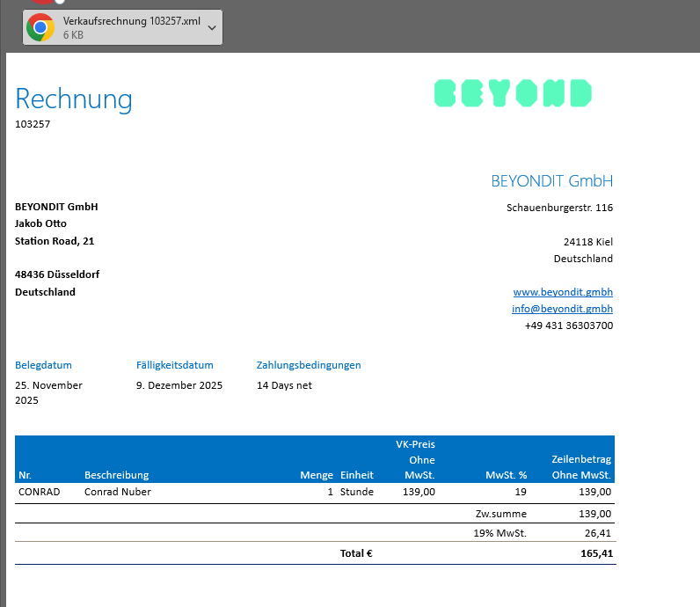Click the Nr. column header
This screenshot has height=607, width=700.
coord(25,475)
